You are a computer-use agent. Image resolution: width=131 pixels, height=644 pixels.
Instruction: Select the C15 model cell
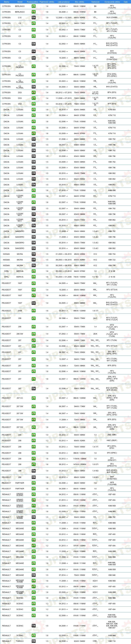click(20, 17)
